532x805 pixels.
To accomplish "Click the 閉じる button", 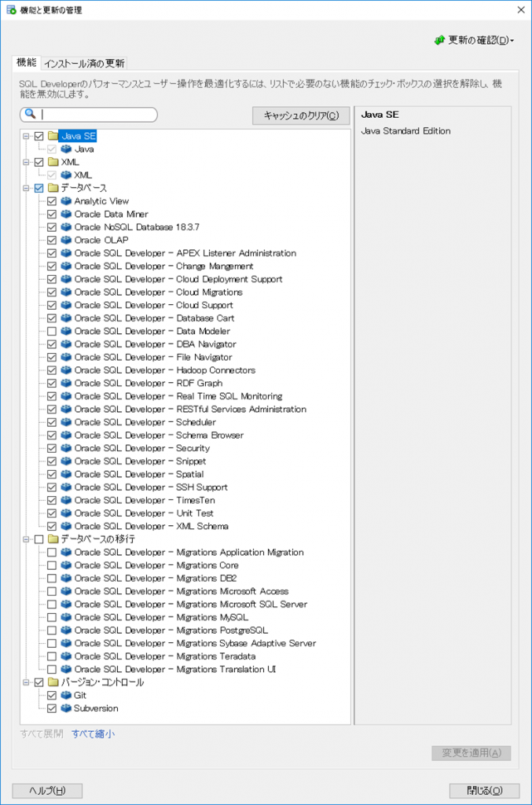I will point(484,791).
